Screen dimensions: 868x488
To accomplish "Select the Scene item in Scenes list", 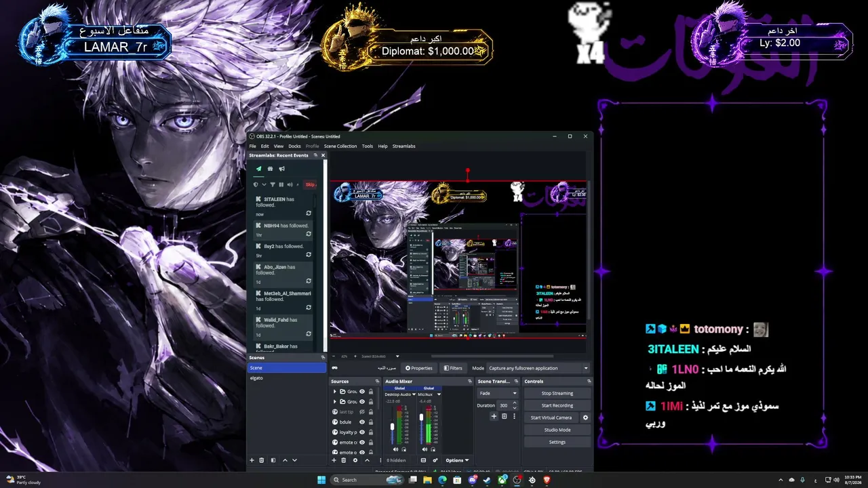I will (x=287, y=367).
